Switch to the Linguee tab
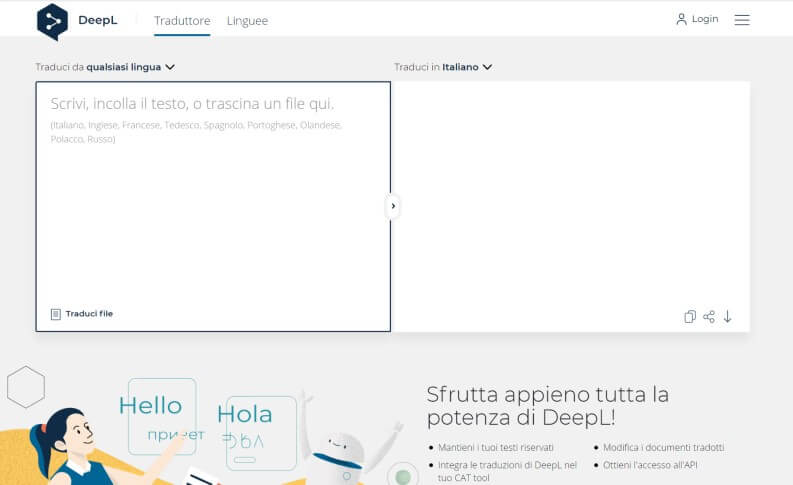Screen dimensions: 793x485 [x=247, y=21]
